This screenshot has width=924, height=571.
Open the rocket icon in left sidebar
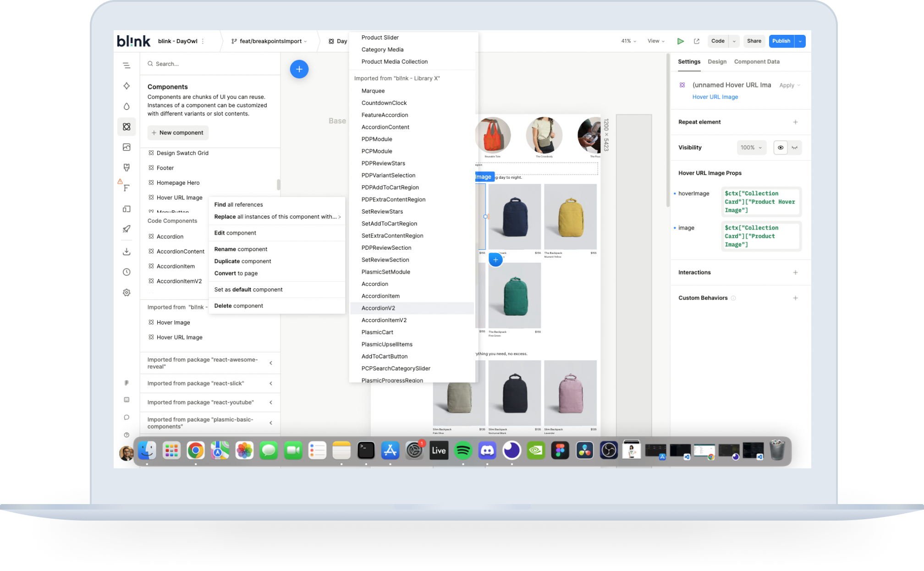pyautogui.click(x=126, y=229)
